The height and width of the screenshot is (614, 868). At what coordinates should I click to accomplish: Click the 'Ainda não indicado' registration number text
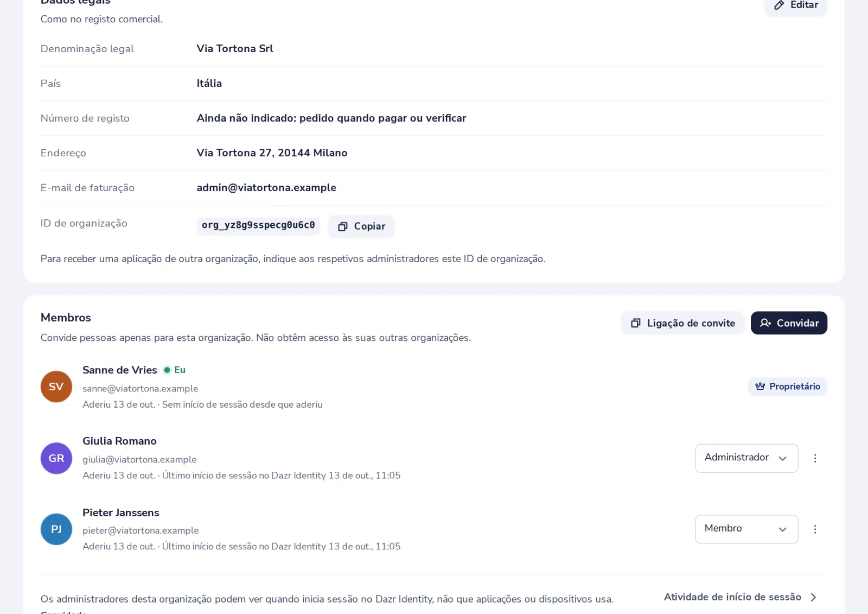[331, 118]
